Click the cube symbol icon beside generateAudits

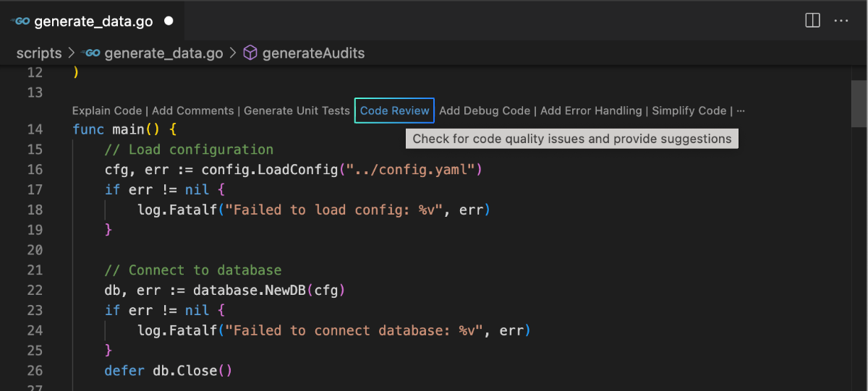[x=250, y=53]
